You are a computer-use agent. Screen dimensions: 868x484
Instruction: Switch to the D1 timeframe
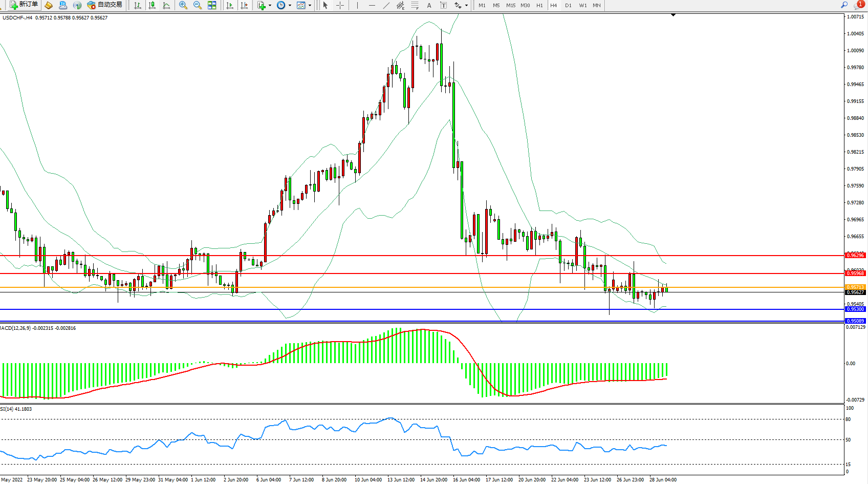tap(568, 5)
